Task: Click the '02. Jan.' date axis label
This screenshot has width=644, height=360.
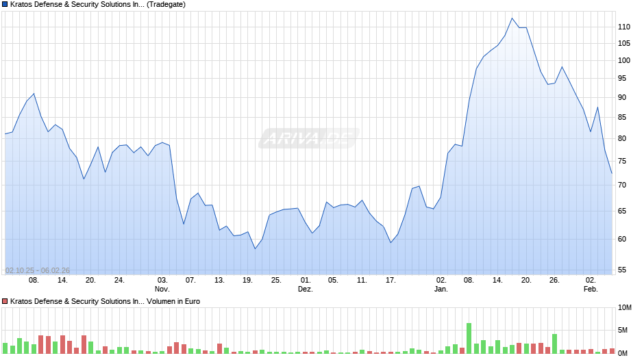Action: (x=441, y=285)
